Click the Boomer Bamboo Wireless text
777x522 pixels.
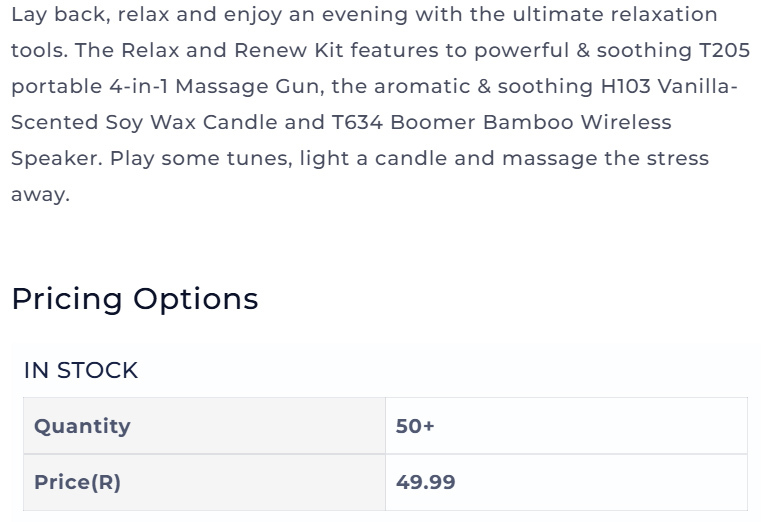coord(531,122)
